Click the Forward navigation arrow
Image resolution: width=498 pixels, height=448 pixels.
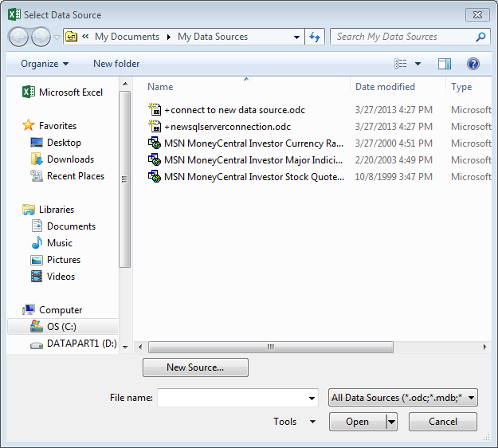(41, 37)
